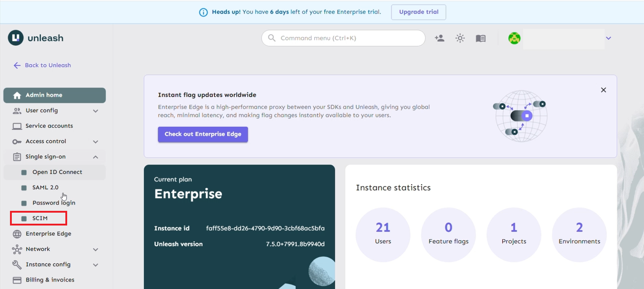Click the Single sign-on clipboard icon
Screen dimensions: 644x289
(17, 157)
